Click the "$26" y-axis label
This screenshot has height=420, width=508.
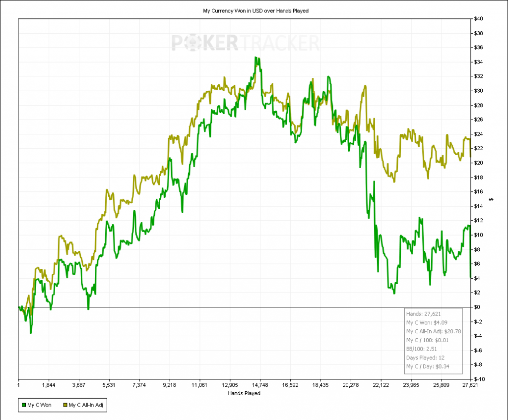478,120
